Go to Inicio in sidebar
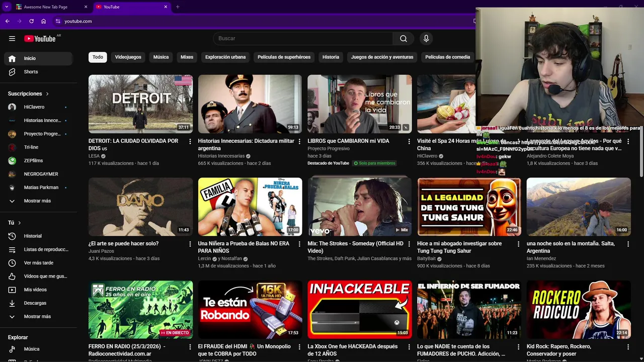 38,58
